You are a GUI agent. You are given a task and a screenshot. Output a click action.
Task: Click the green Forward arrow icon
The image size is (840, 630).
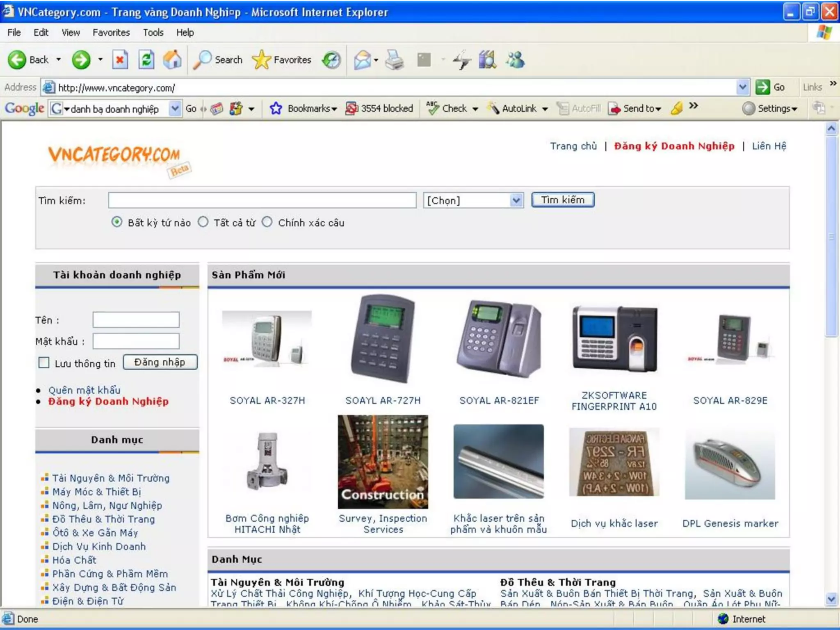[x=81, y=60]
